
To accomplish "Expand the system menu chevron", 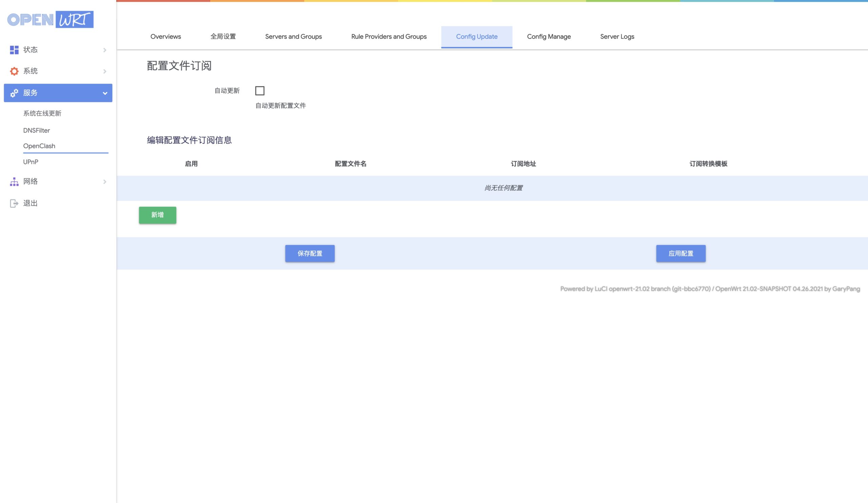I will pyautogui.click(x=105, y=72).
